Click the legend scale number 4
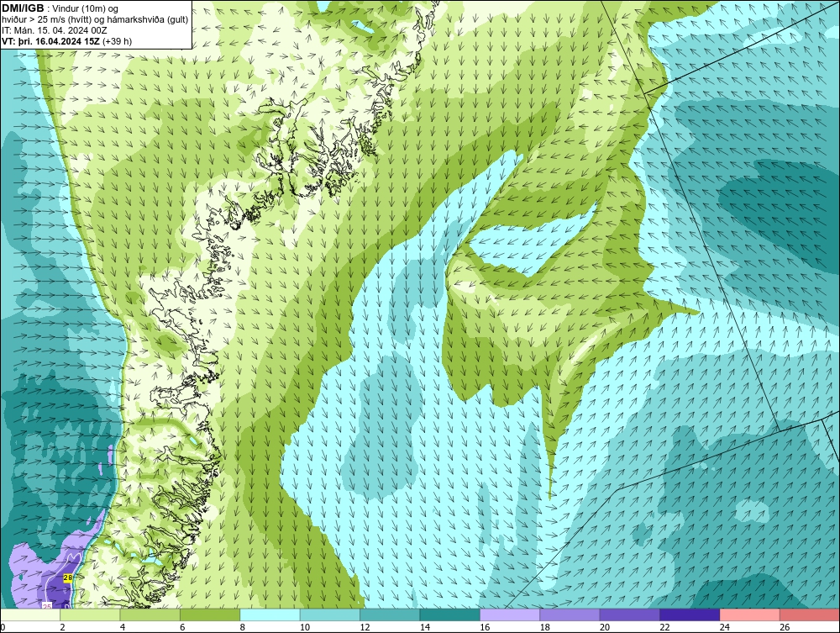Image resolution: width=840 pixels, height=633 pixels. pos(123,627)
